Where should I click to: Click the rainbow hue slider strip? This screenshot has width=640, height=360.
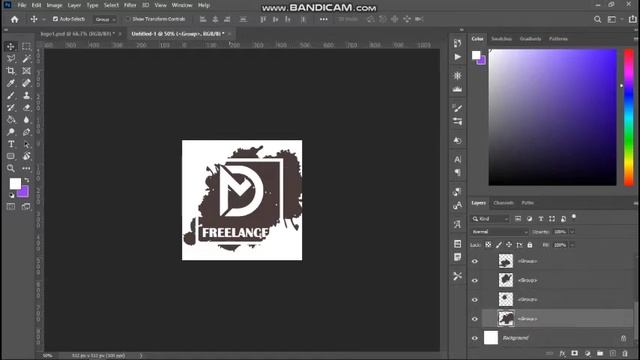[629, 118]
